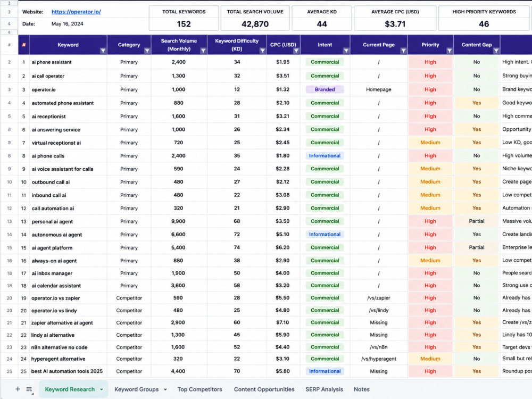The height and width of the screenshot is (399, 532).
Task: Select the 'autonomous ai agent' keyword cell
Action: point(68,235)
